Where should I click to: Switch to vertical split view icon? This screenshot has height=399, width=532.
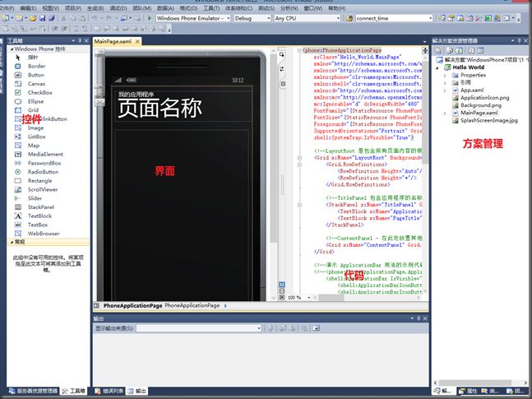pos(281,285)
